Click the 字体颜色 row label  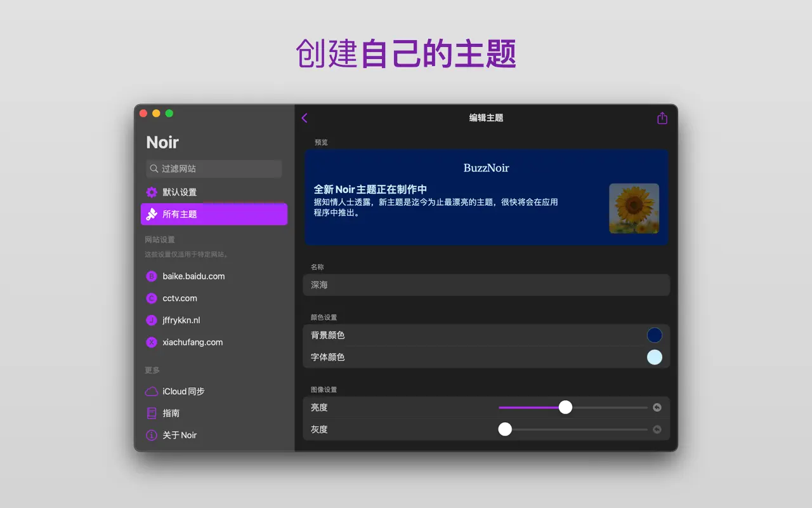(x=328, y=358)
